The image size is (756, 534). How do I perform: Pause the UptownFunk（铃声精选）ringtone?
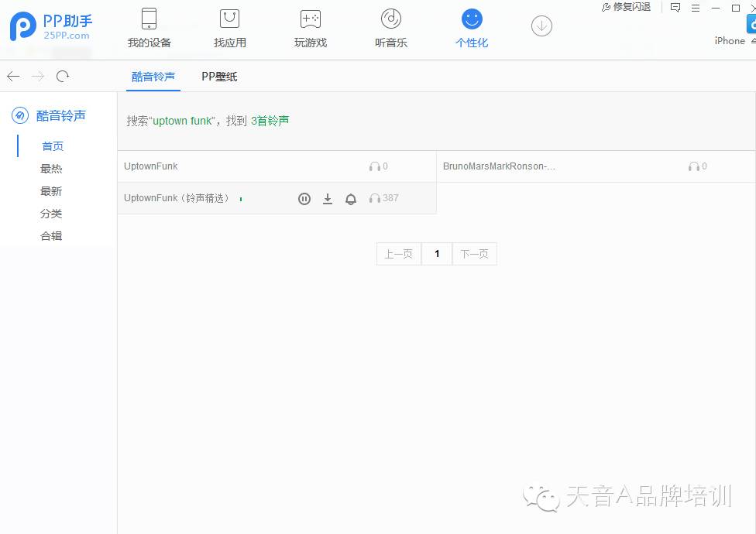click(x=304, y=199)
